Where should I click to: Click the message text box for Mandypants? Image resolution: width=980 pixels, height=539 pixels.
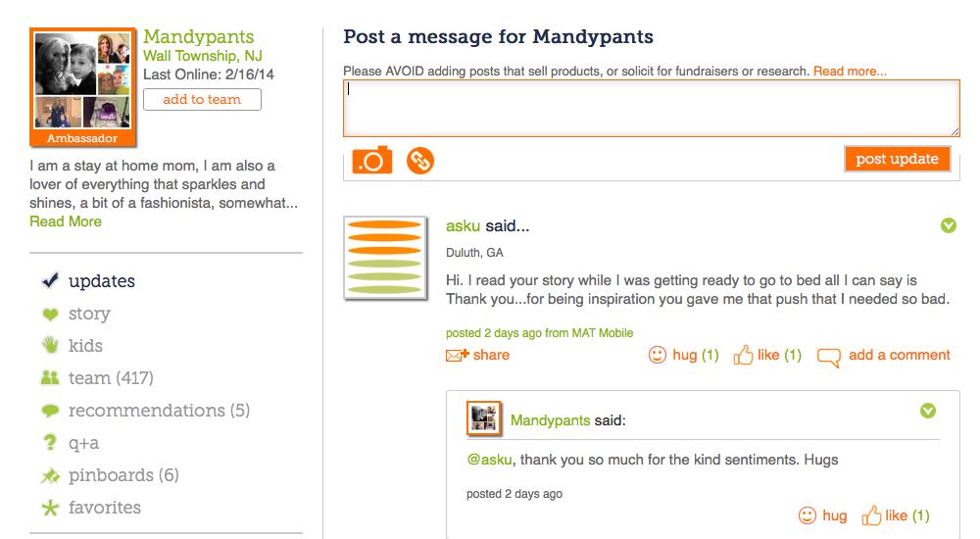click(652, 108)
